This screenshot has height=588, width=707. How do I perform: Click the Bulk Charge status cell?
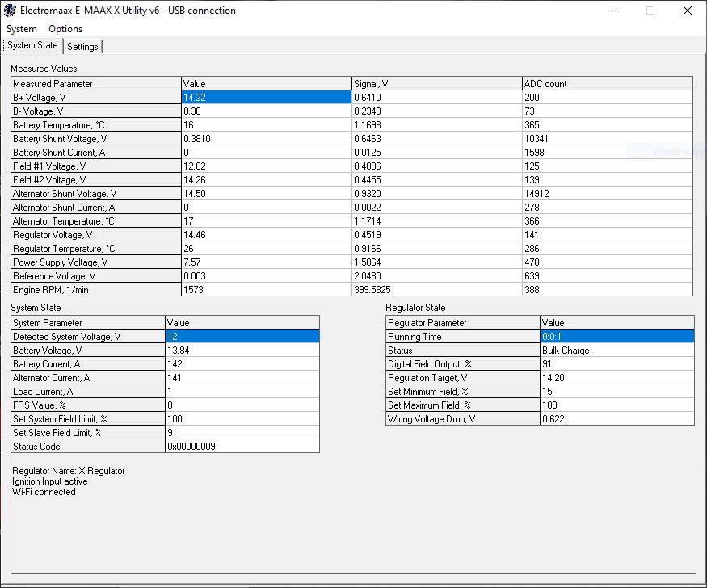(617, 351)
